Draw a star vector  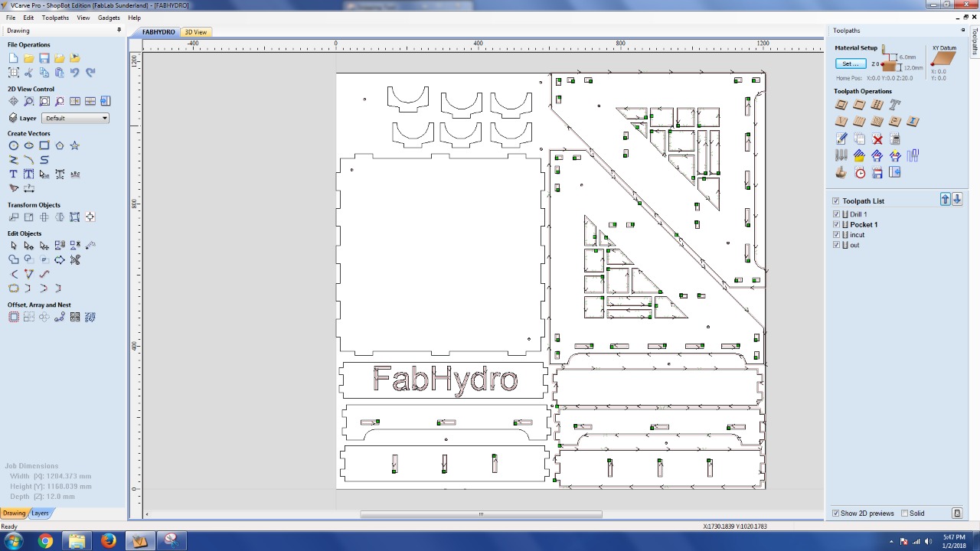coord(75,145)
